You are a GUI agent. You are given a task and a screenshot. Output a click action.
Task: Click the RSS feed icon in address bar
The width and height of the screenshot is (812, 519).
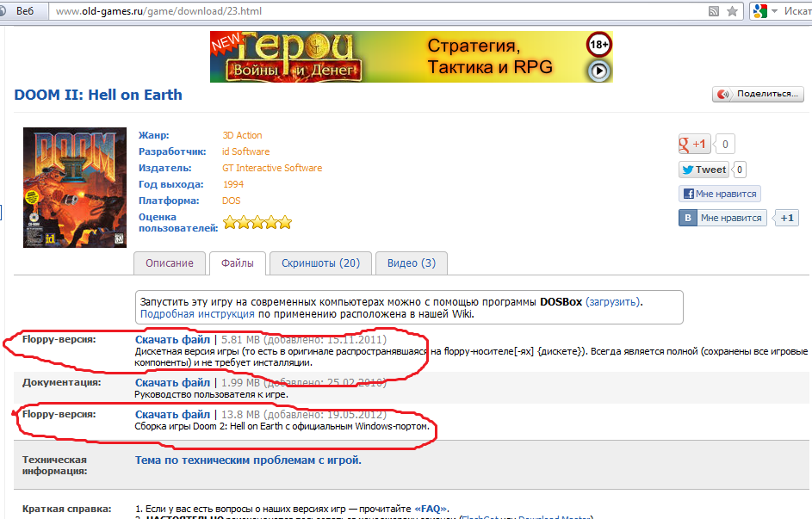click(714, 11)
